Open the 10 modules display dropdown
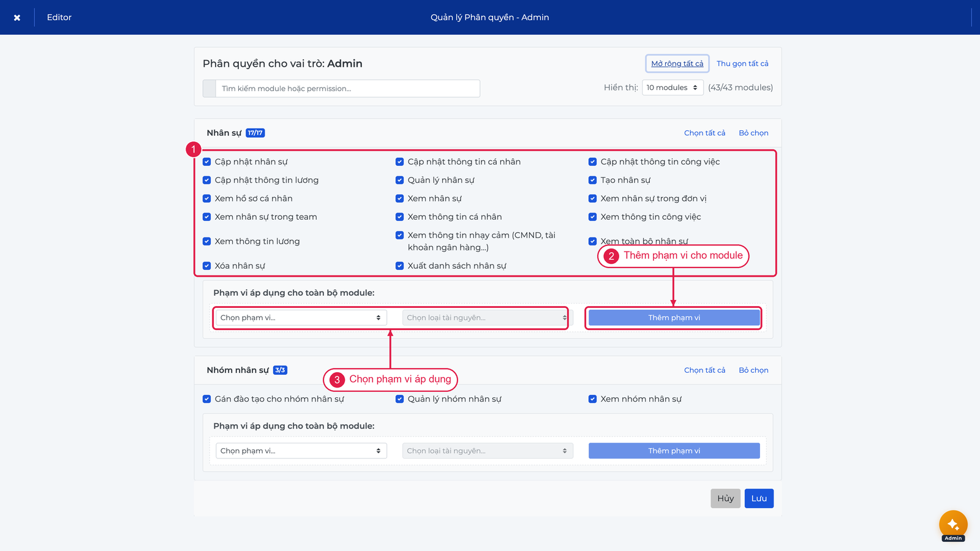 coord(673,88)
